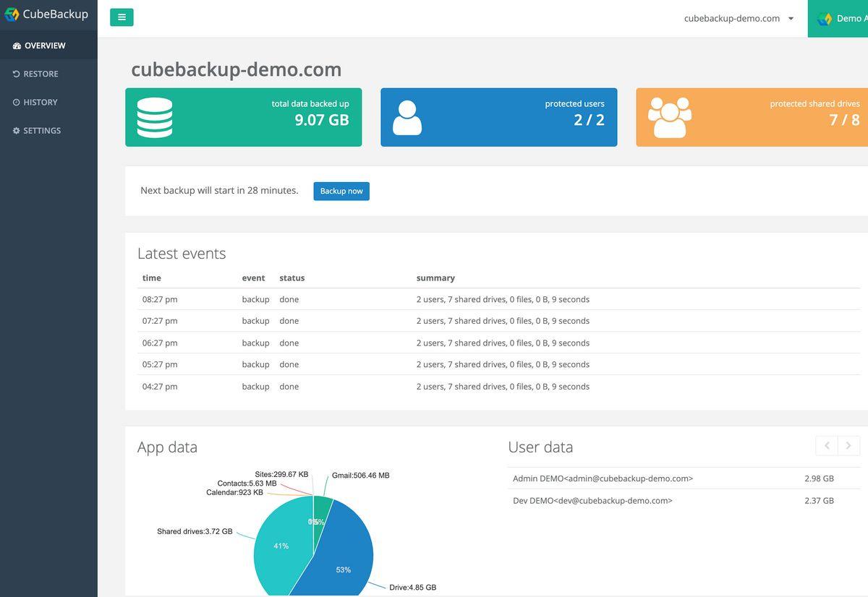Click the protected users person icon

(x=407, y=118)
